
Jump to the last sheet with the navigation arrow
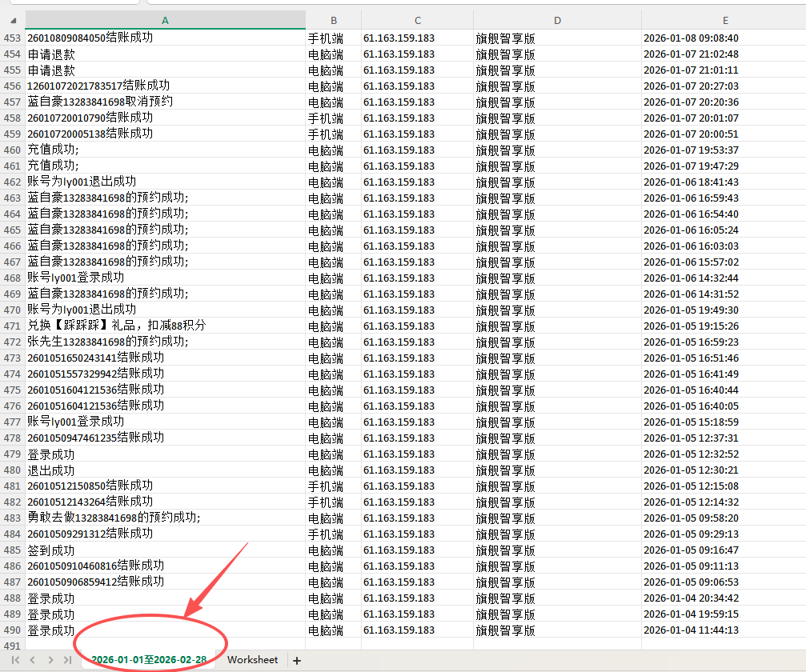[67, 660]
